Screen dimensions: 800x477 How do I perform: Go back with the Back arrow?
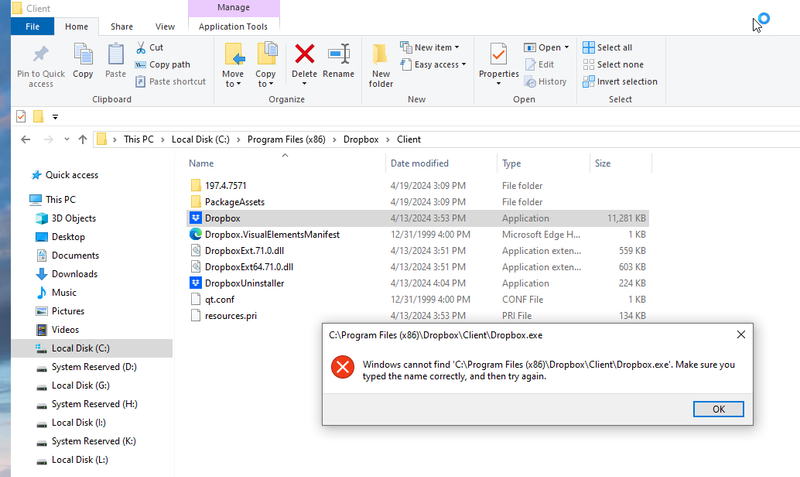(26, 139)
